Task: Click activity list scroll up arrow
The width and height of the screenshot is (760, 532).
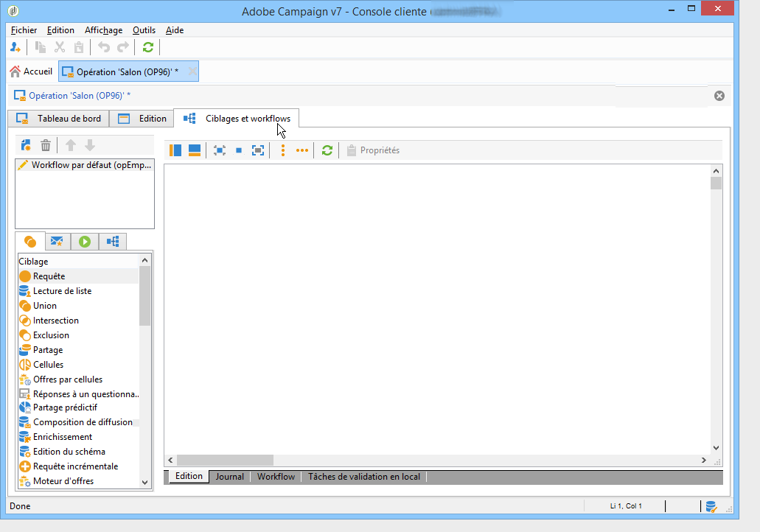Action: 144,260
